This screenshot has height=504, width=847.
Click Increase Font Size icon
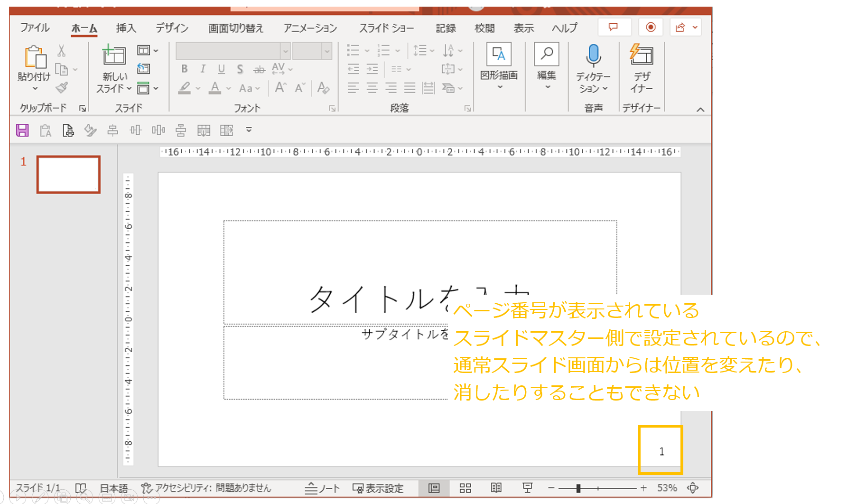280,88
